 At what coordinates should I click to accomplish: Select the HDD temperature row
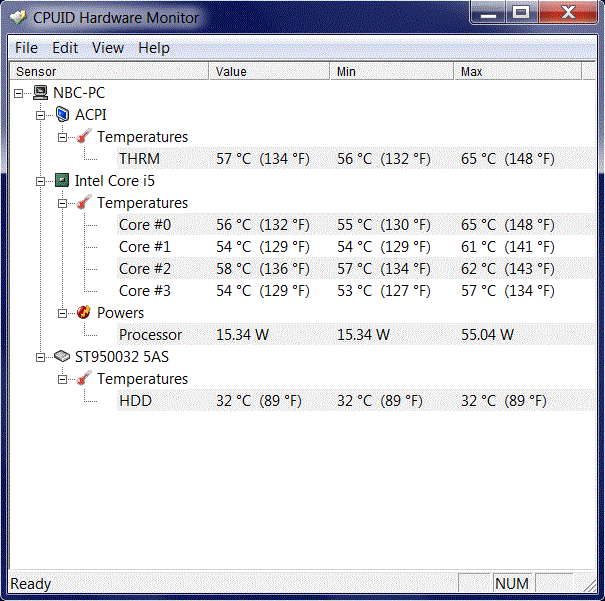[x=355, y=400]
